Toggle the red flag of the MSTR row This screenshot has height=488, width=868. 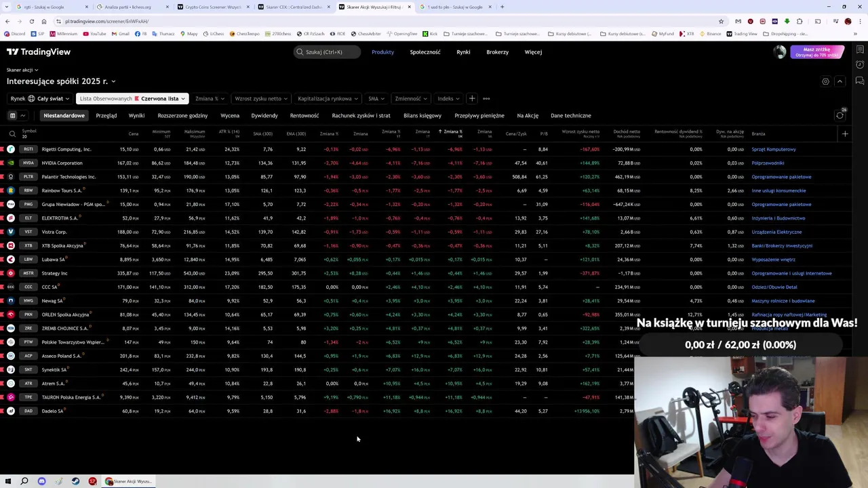click(x=2, y=273)
